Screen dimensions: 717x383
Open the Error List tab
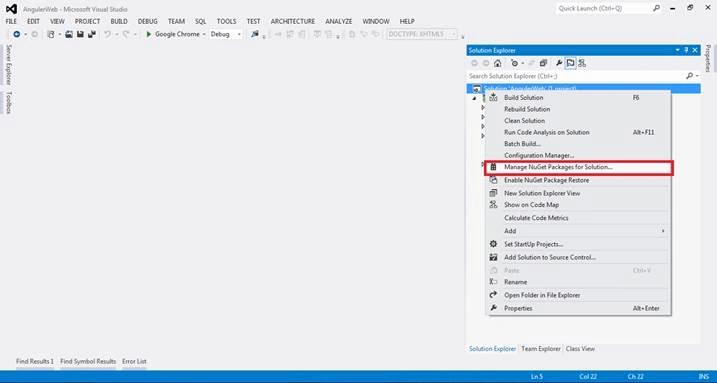pos(134,362)
